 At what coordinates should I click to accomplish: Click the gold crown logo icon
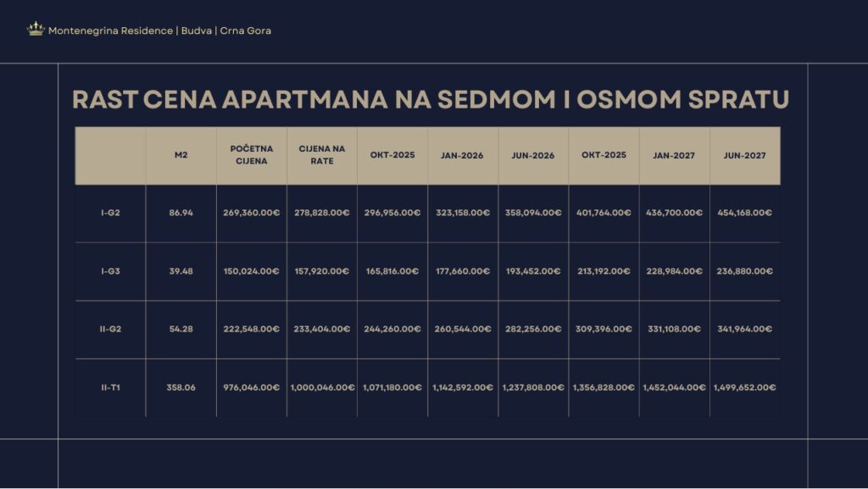click(36, 29)
